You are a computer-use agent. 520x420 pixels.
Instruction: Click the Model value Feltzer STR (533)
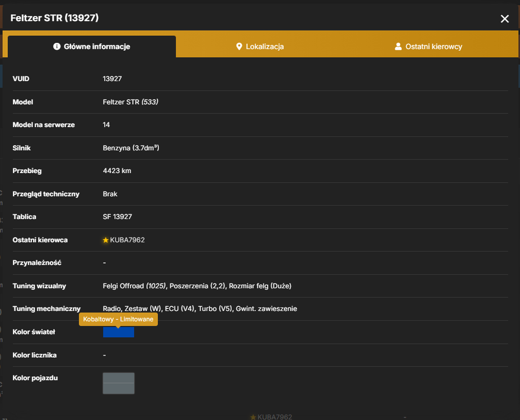pos(130,102)
